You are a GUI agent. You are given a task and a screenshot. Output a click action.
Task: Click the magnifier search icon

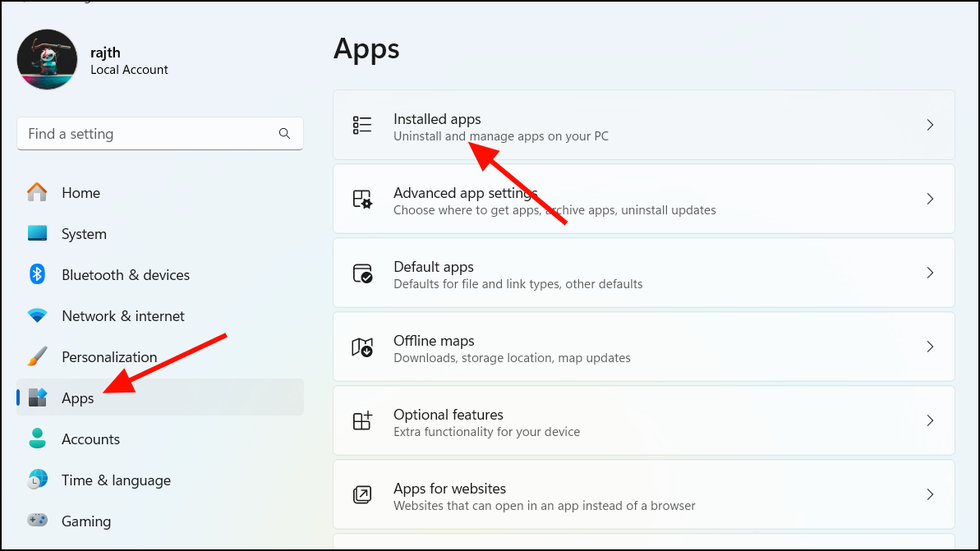pos(284,134)
